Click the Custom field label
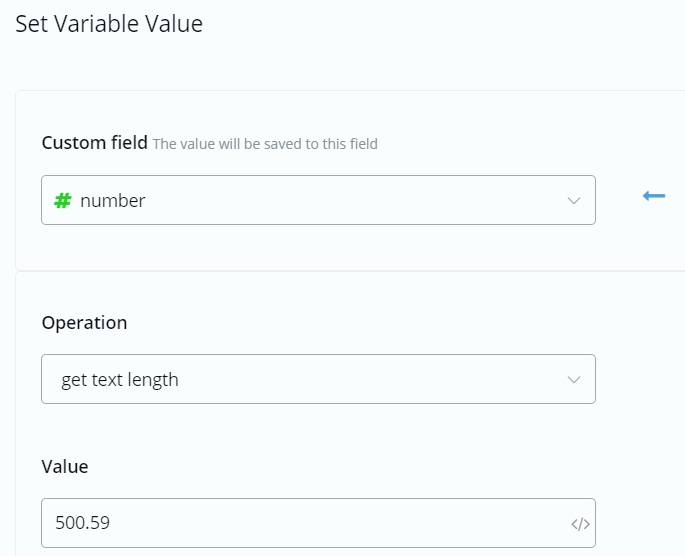Screen dimensions: 685x556 (94, 143)
